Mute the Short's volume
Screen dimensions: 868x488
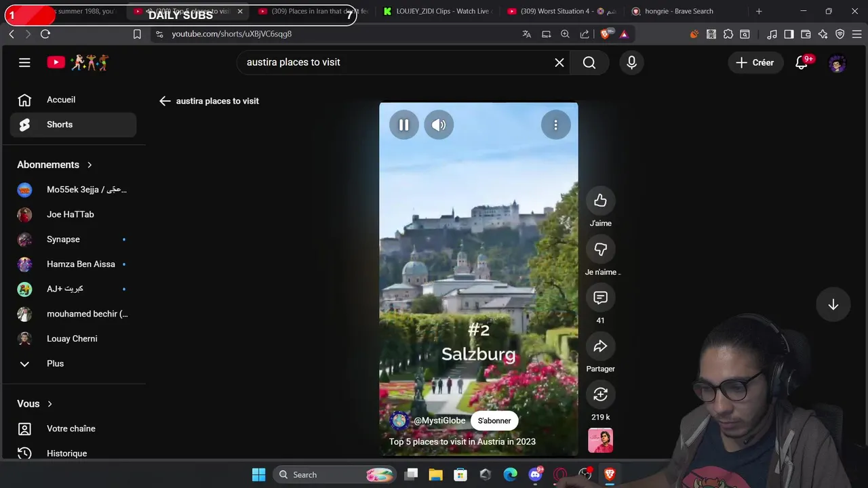[x=439, y=125]
